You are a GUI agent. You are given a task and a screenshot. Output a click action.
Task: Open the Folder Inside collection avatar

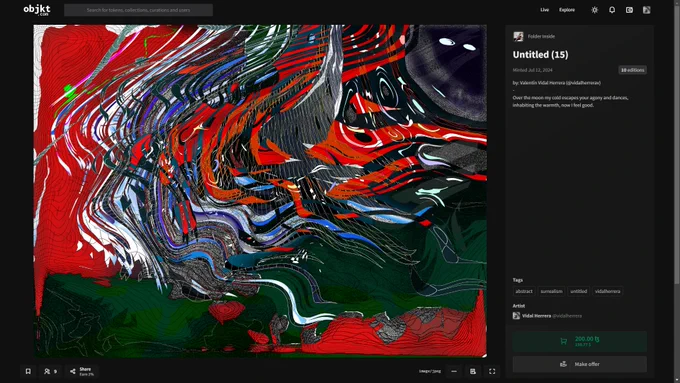tap(518, 36)
